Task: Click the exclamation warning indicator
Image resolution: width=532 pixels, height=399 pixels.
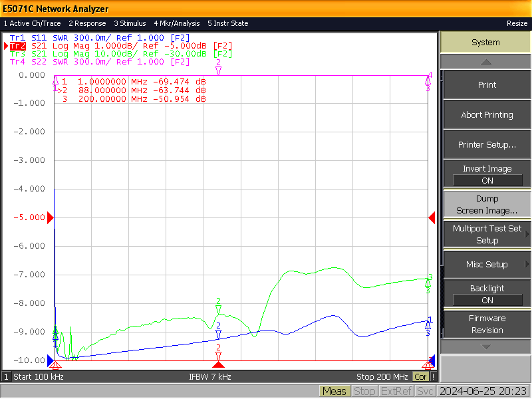Action: click(x=434, y=376)
